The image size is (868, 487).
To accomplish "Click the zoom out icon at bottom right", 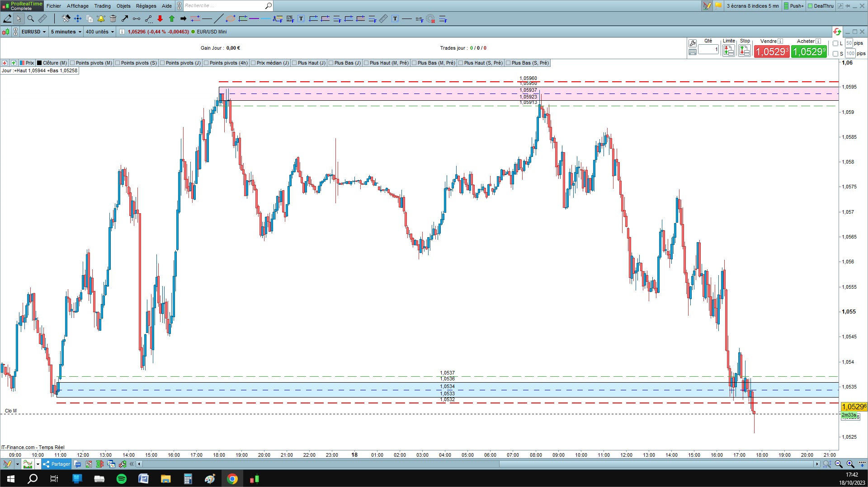I will click(839, 464).
